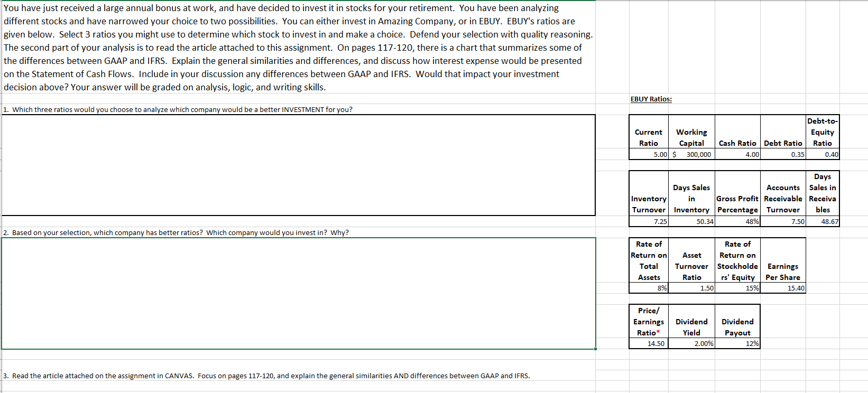Click the Return on Stockholders' Equity value 15%
Viewport: 868px width, 393px height.
(737, 288)
